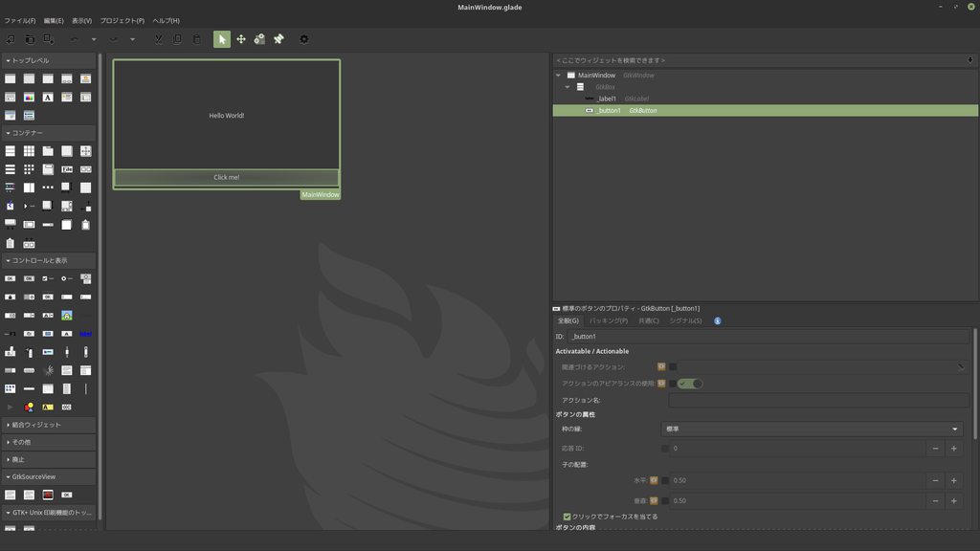Check the enable box for 垂直 alignment
This screenshot has height=551, width=980.
[x=665, y=501]
